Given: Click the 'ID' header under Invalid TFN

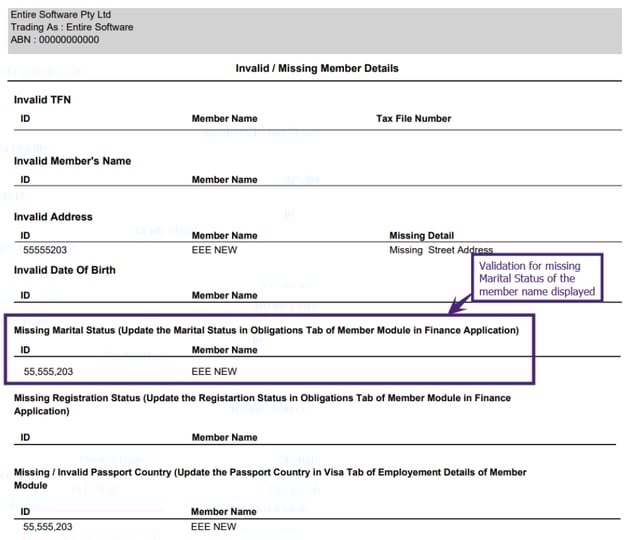Looking at the screenshot, I should coord(25,119).
